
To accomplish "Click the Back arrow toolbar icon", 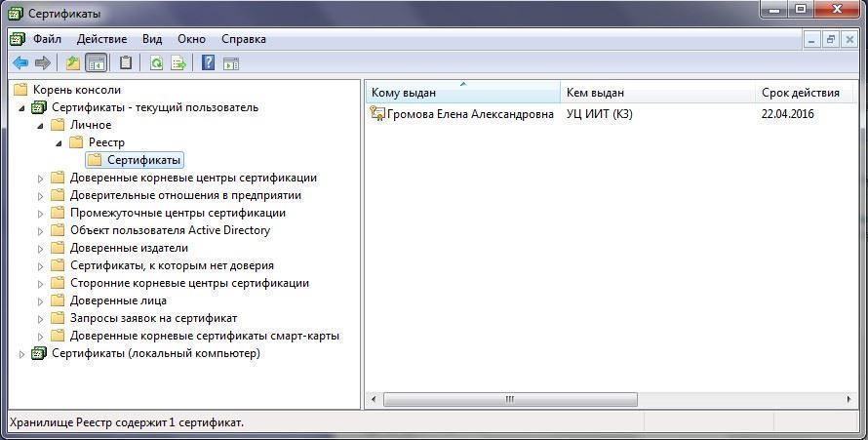I will click(x=20, y=63).
